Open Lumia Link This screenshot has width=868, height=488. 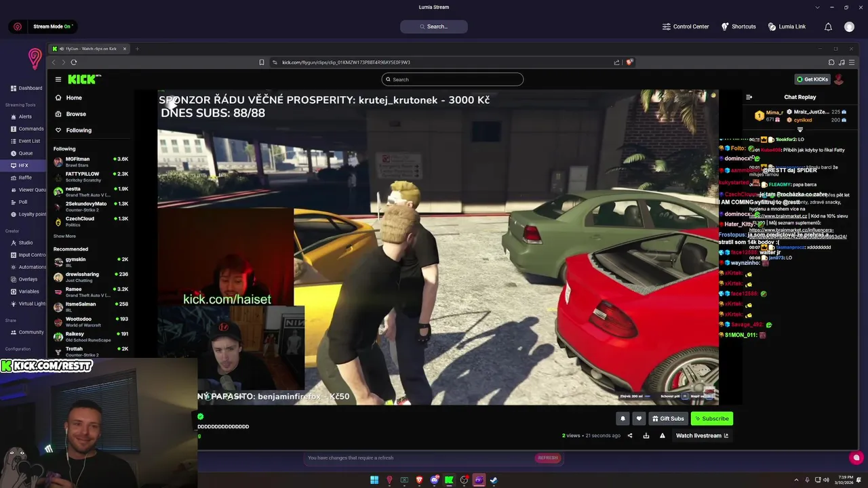[787, 26]
